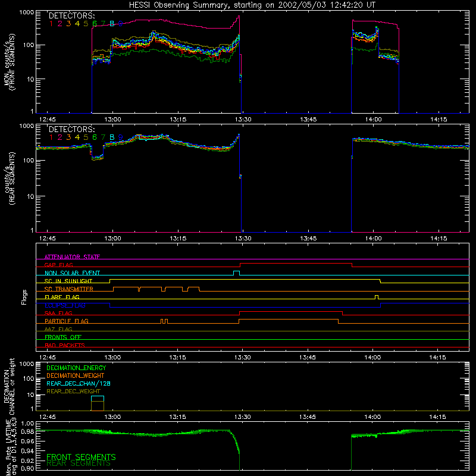Select detector 1 in the rear segments legend
Image resolution: width=476 pixels, height=476 pixels.
click(x=51, y=137)
